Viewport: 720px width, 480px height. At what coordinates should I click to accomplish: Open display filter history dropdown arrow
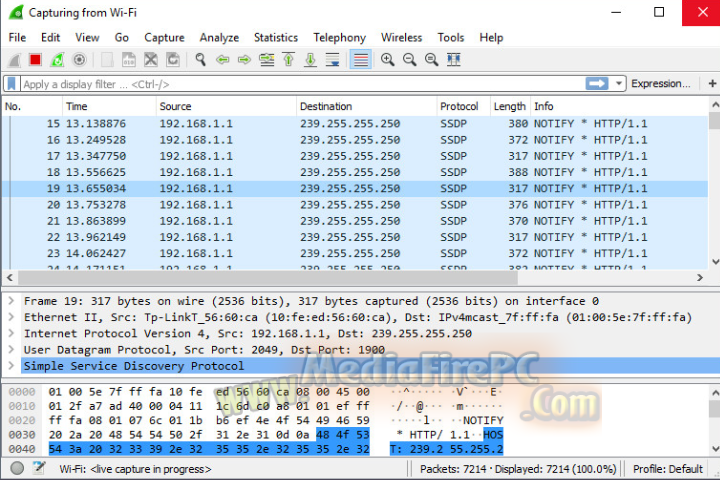619,84
